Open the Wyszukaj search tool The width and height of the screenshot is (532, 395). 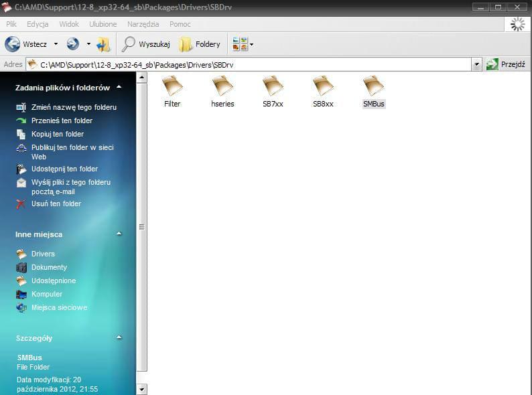(x=146, y=44)
